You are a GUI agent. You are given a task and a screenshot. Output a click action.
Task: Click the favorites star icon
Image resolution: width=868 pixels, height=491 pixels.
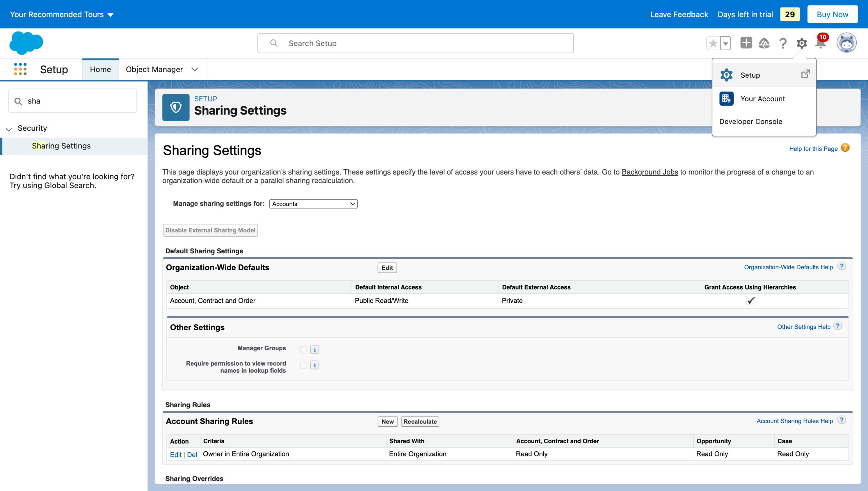tap(713, 43)
